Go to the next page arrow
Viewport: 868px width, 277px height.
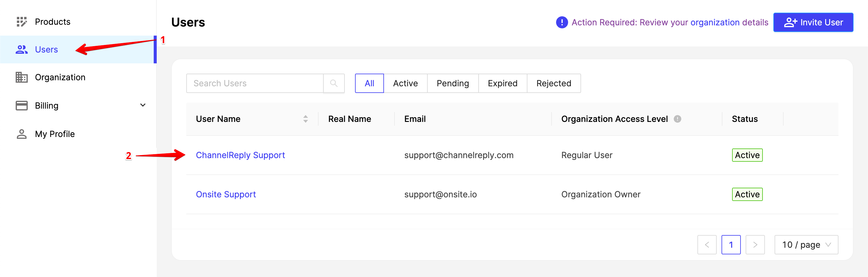[755, 245]
